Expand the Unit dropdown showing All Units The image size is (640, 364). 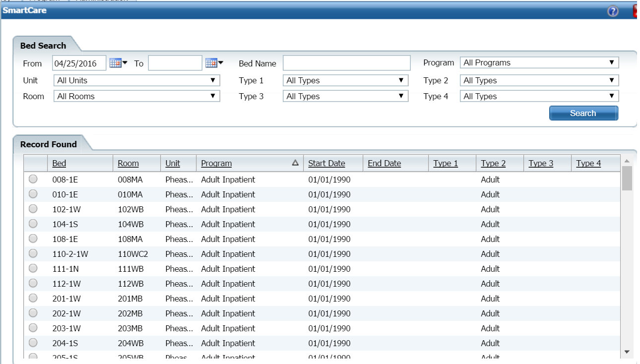[x=136, y=80]
